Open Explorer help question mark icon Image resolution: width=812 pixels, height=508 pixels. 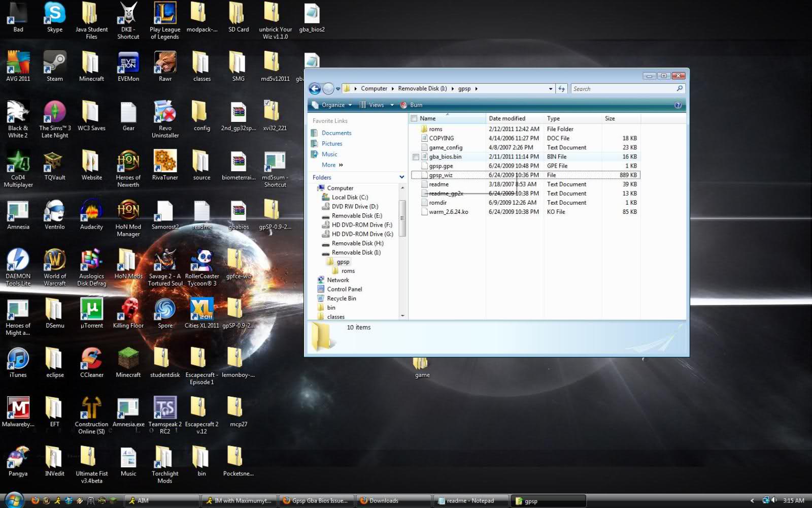[x=678, y=105]
